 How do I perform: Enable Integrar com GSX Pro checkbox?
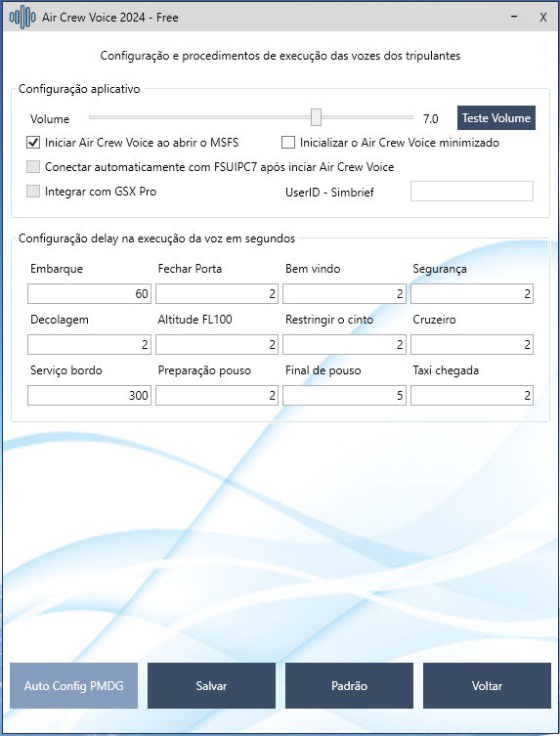click(x=33, y=191)
